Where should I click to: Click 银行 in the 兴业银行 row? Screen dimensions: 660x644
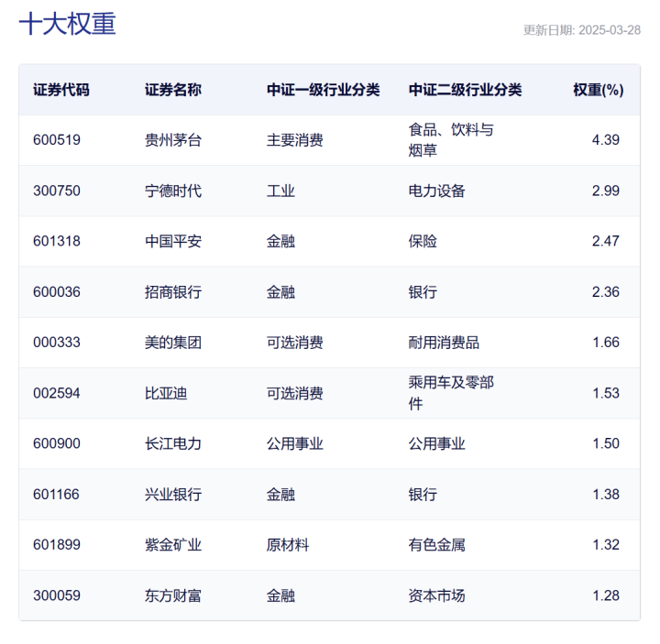[423, 495]
